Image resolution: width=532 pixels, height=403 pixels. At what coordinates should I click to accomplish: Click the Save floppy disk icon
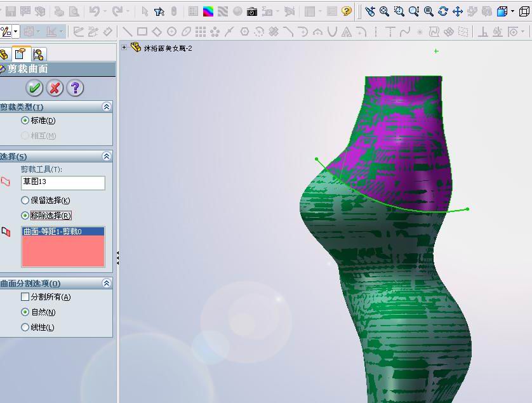11,11
